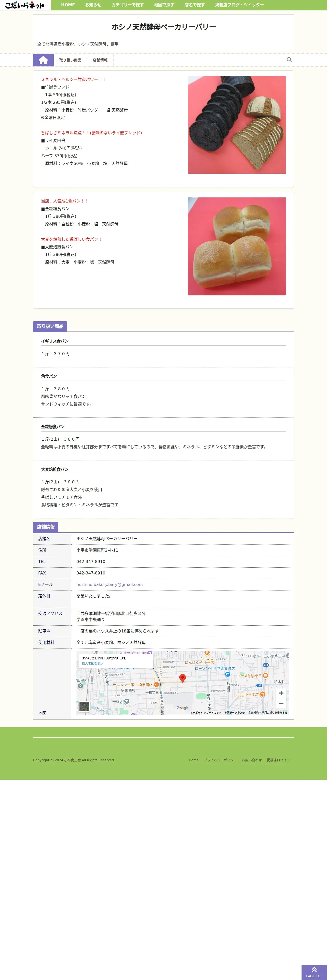Open footer Home link
The width and height of the screenshot is (327, 980).
pyautogui.click(x=194, y=760)
